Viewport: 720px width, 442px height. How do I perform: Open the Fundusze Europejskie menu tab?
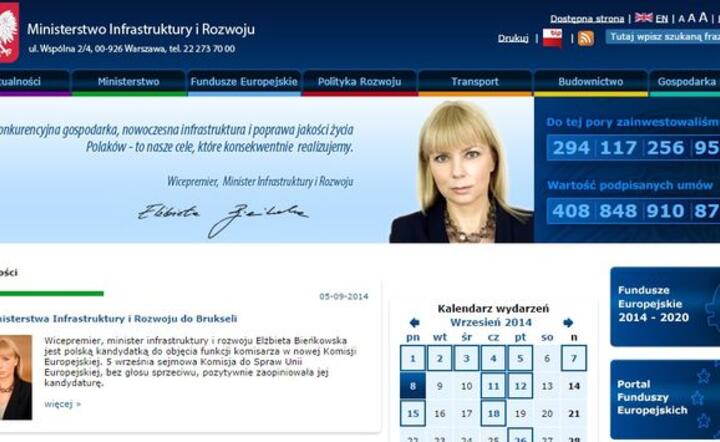[x=244, y=82]
